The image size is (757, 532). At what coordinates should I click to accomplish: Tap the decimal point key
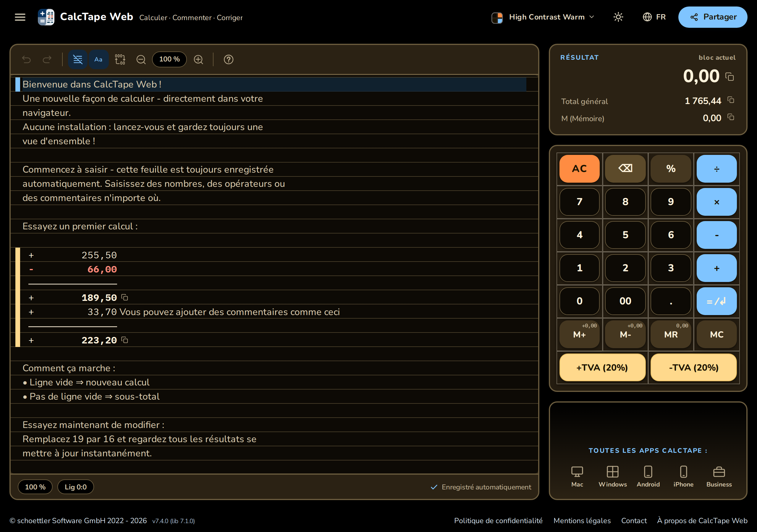click(671, 301)
